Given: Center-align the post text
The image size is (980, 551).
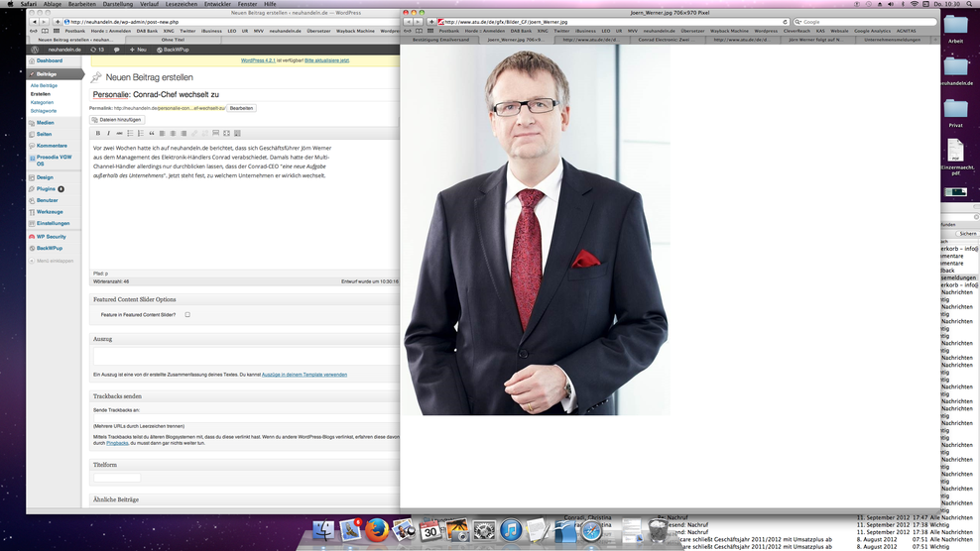Looking at the screenshot, I should tap(173, 133).
